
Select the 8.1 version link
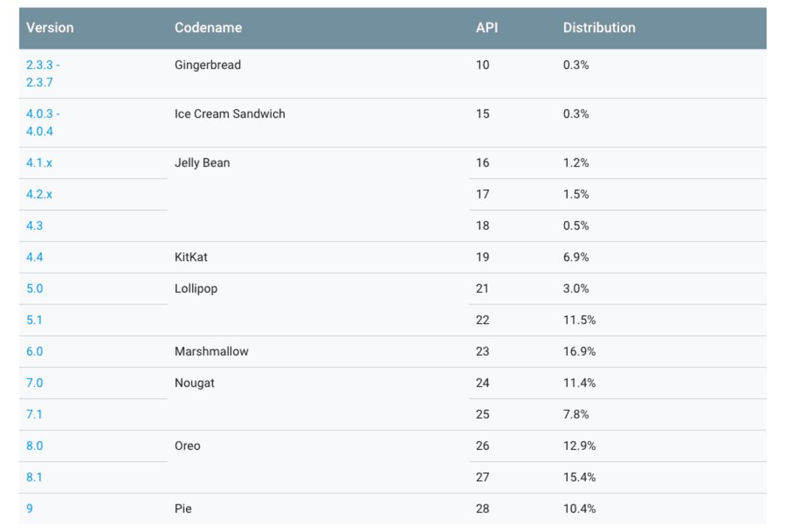[x=34, y=477]
